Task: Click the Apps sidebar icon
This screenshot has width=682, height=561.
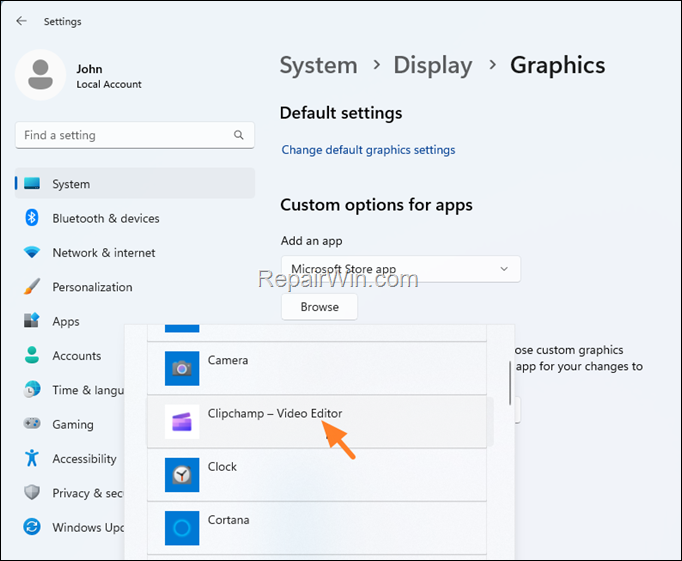Action: pyautogui.click(x=32, y=321)
